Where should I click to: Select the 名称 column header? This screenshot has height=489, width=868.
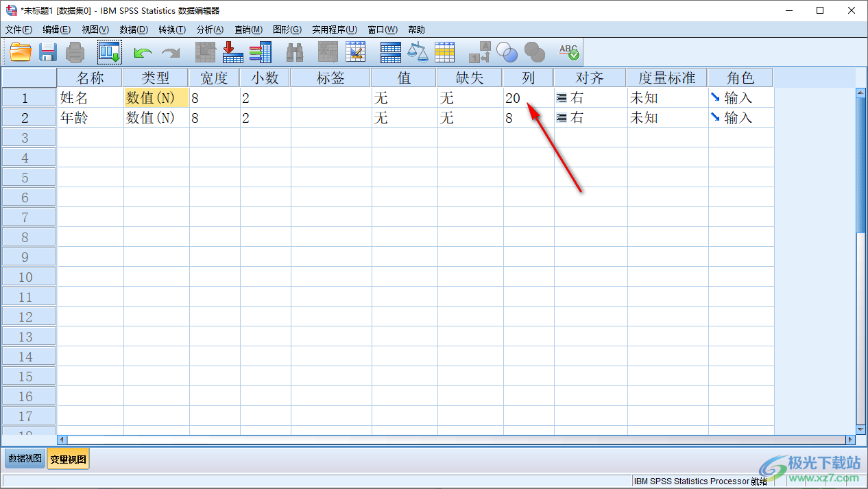click(x=90, y=77)
